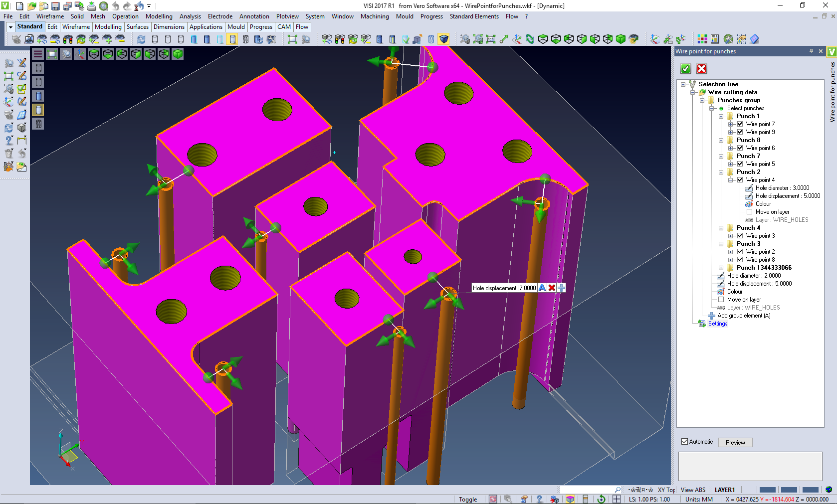Image resolution: width=837 pixels, height=504 pixels.
Task: Expand the Wire point 9 node
Action: coord(731,132)
